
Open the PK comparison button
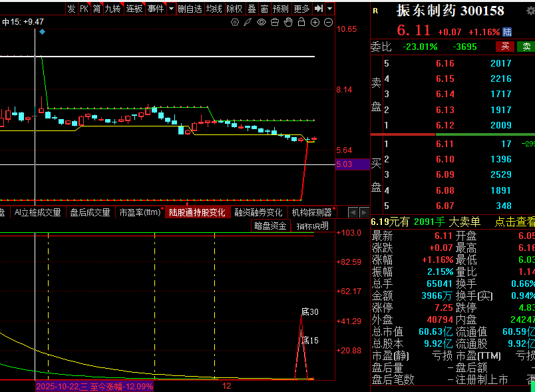pyautogui.click(x=84, y=9)
